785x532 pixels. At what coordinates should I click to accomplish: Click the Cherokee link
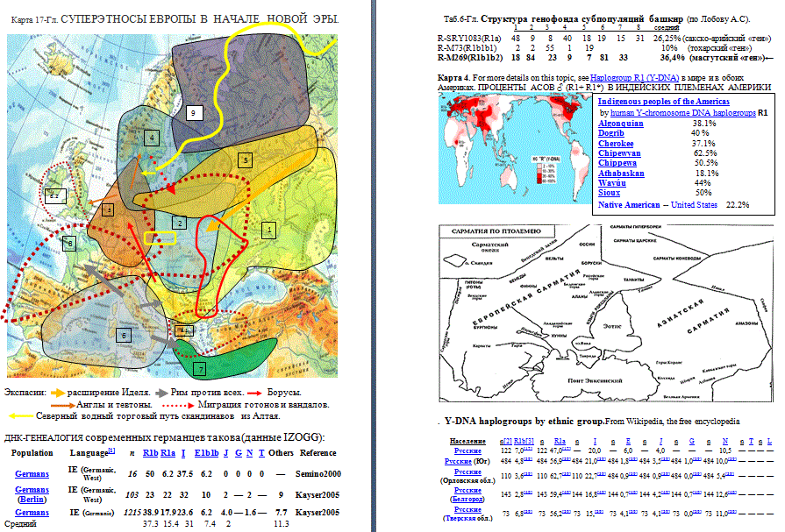tap(616, 144)
